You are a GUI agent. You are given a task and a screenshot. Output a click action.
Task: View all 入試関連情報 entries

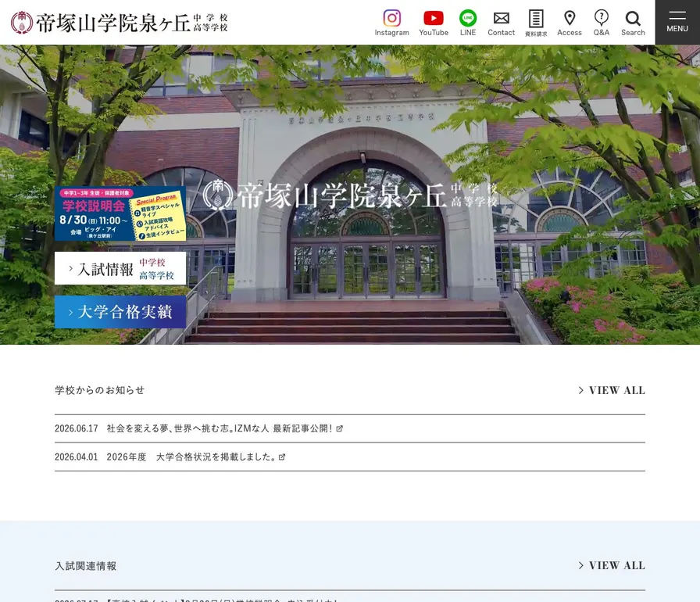coord(612,565)
